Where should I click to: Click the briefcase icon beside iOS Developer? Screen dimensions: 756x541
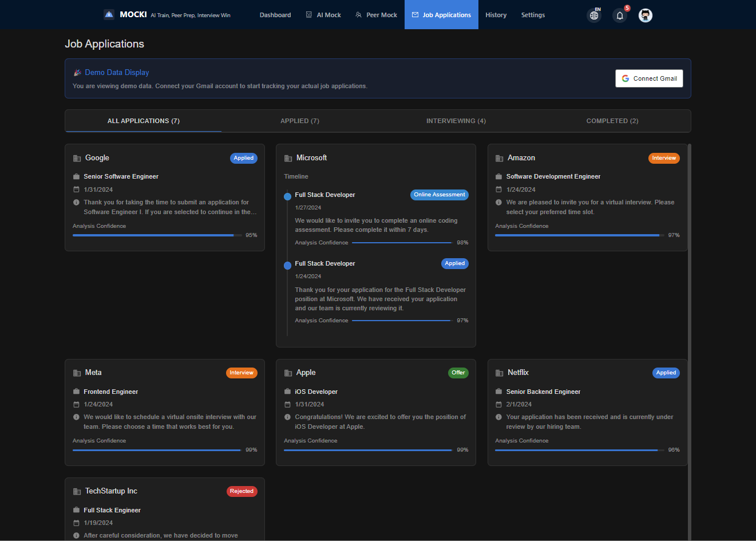287,392
